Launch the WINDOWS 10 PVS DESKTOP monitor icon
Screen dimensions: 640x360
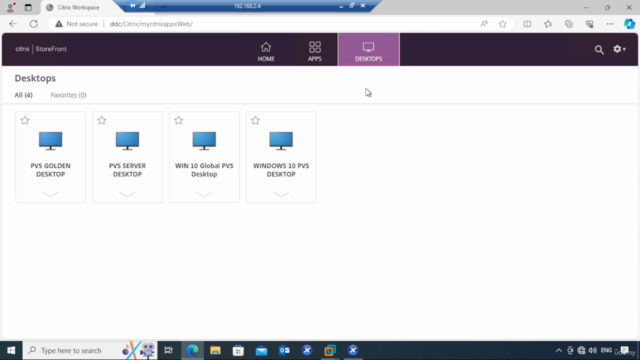click(x=281, y=141)
